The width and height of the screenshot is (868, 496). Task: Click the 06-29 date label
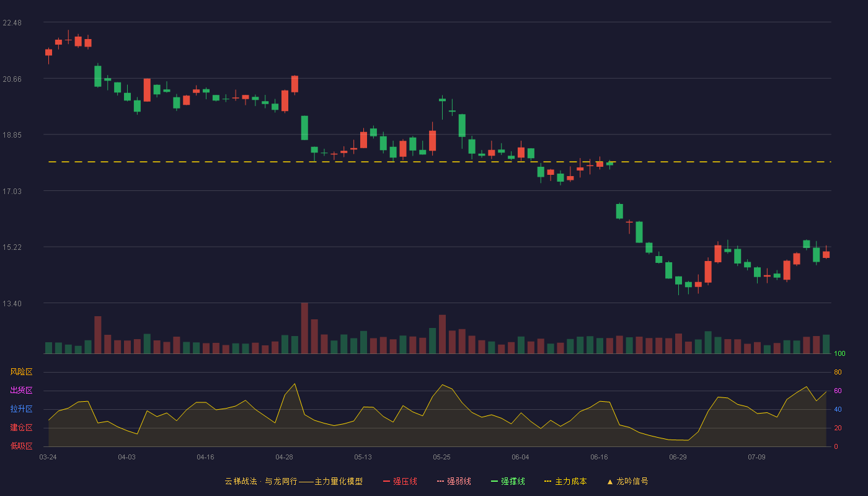pyautogui.click(x=678, y=457)
